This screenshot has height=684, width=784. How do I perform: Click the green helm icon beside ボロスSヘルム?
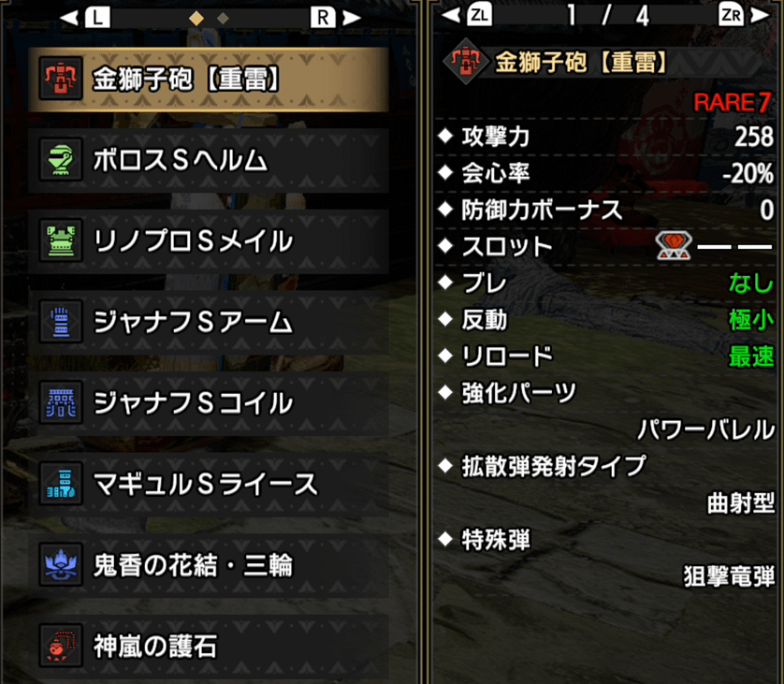[61, 159]
